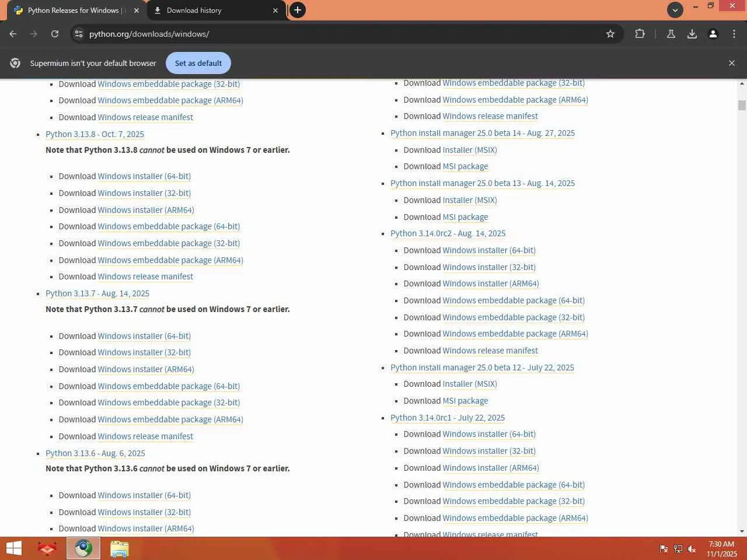This screenshot has width=747, height=560.
Task: Open the Python 3.13.7 - Aug. 14, 2025 release link
Action: (x=97, y=293)
